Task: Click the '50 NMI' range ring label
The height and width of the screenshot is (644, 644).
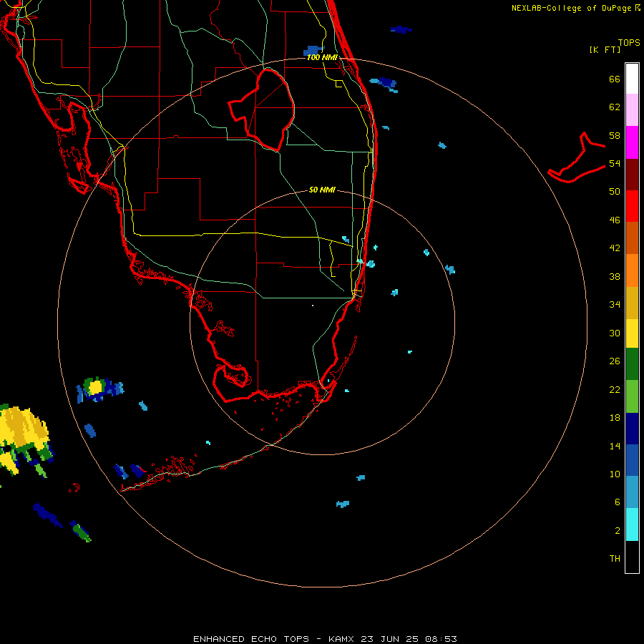Action: click(x=322, y=190)
